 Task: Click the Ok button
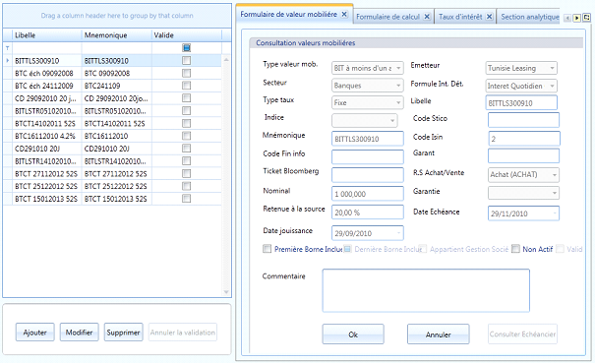coord(353,334)
